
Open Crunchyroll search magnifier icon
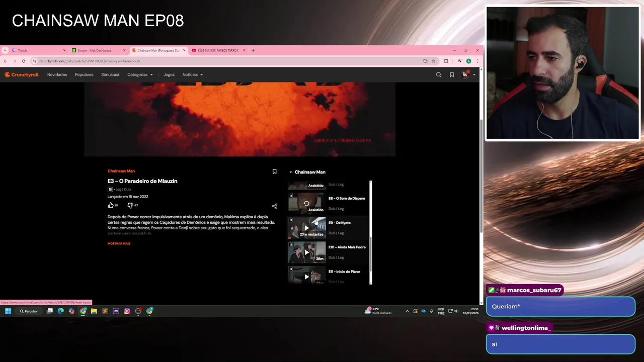pyautogui.click(x=439, y=74)
